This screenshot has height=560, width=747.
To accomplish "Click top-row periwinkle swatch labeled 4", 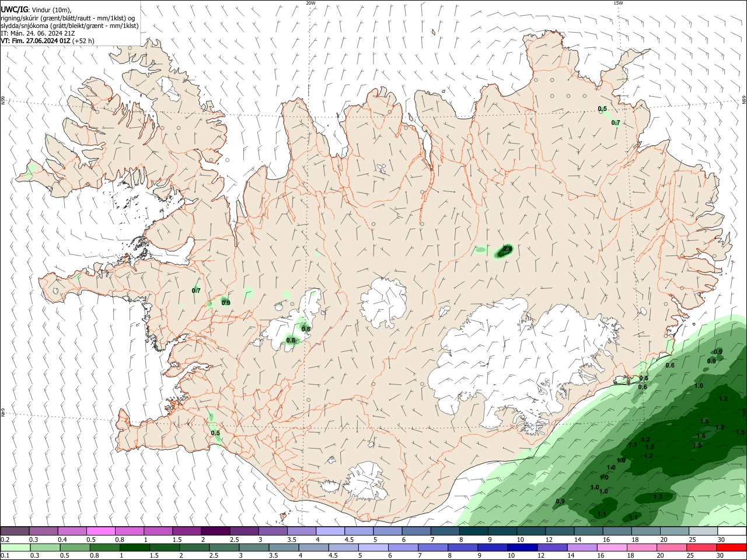I will [330, 531].
